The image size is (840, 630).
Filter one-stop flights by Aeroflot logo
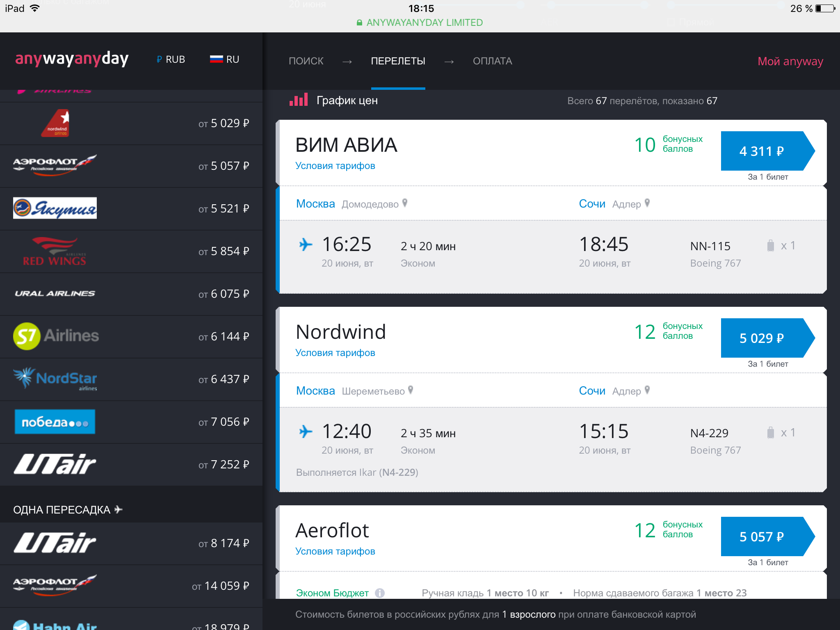[55, 586]
